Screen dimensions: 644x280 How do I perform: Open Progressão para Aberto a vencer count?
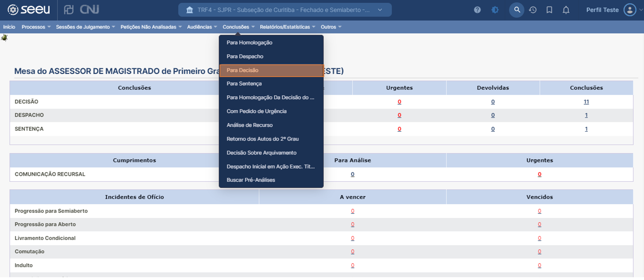(x=353, y=224)
